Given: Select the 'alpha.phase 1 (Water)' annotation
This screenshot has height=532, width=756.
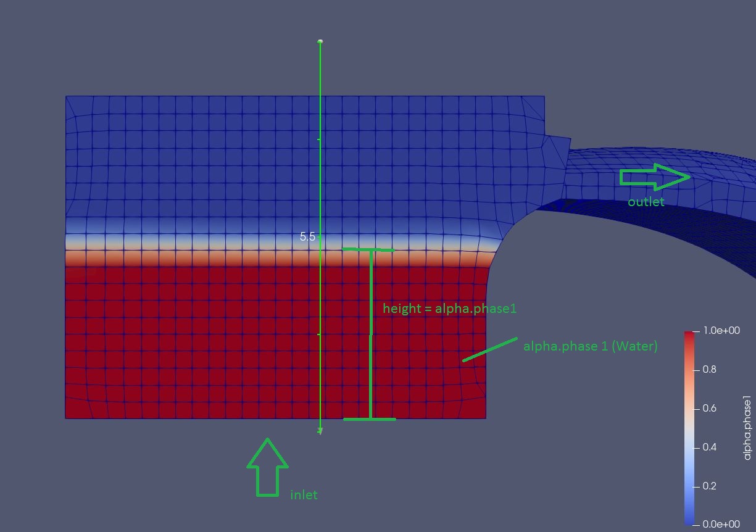Looking at the screenshot, I should pyautogui.click(x=590, y=346).
